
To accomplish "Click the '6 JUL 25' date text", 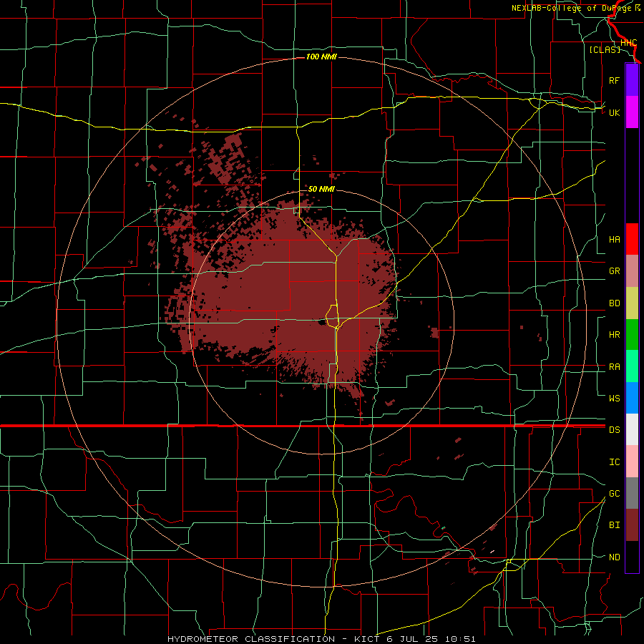I will [x=413, y=639].
